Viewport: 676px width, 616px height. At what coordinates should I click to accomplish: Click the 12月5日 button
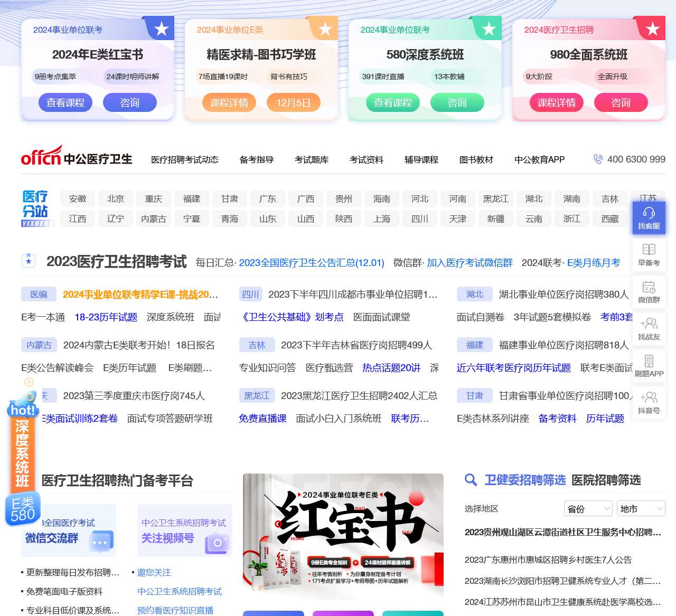pos(294,102)
